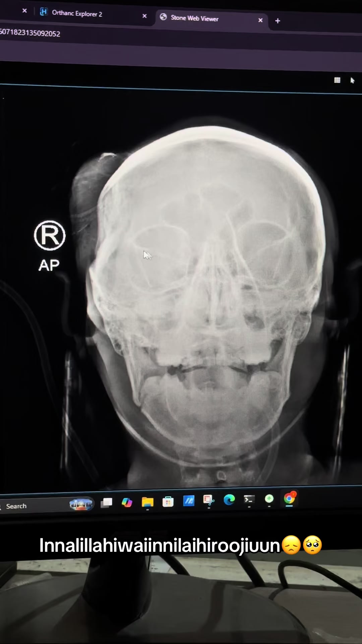Click the browser address bar URL
Screen dimensions: 362x644
click(30, 33)
